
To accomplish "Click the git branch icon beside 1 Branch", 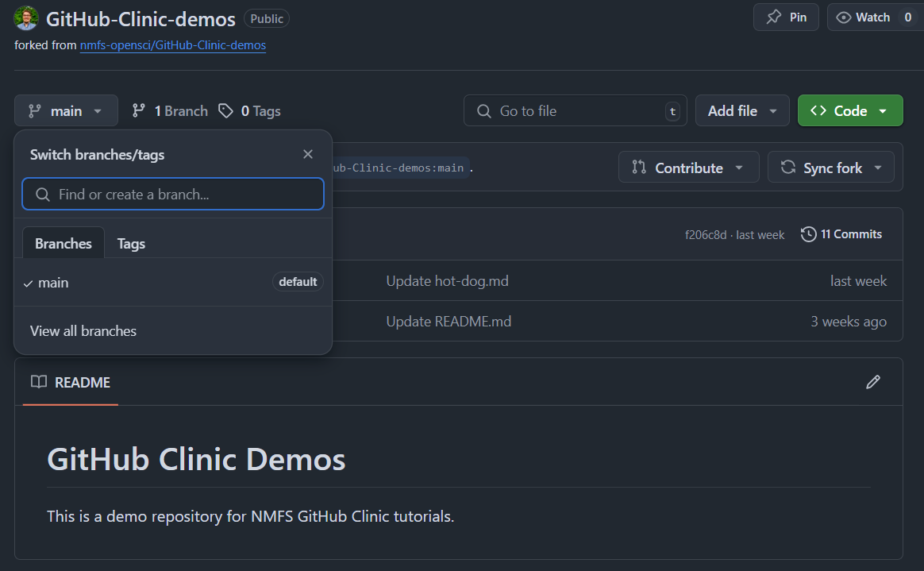I will [x=138, y=110].
